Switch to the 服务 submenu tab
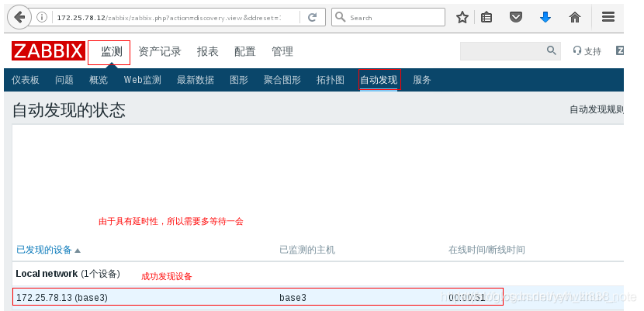 click(x=422, y=80)
